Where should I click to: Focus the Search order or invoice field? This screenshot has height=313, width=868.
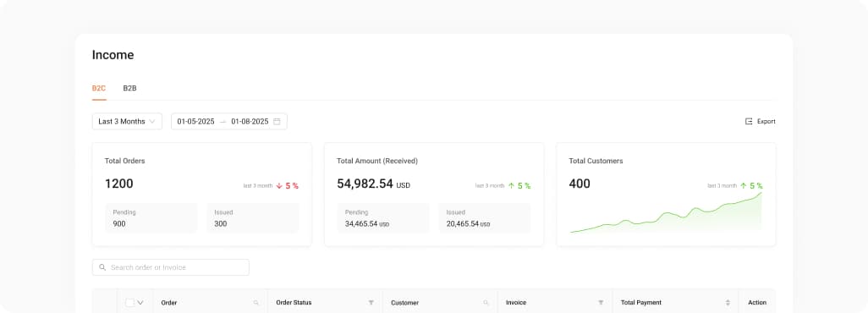(x=171, y=267)
